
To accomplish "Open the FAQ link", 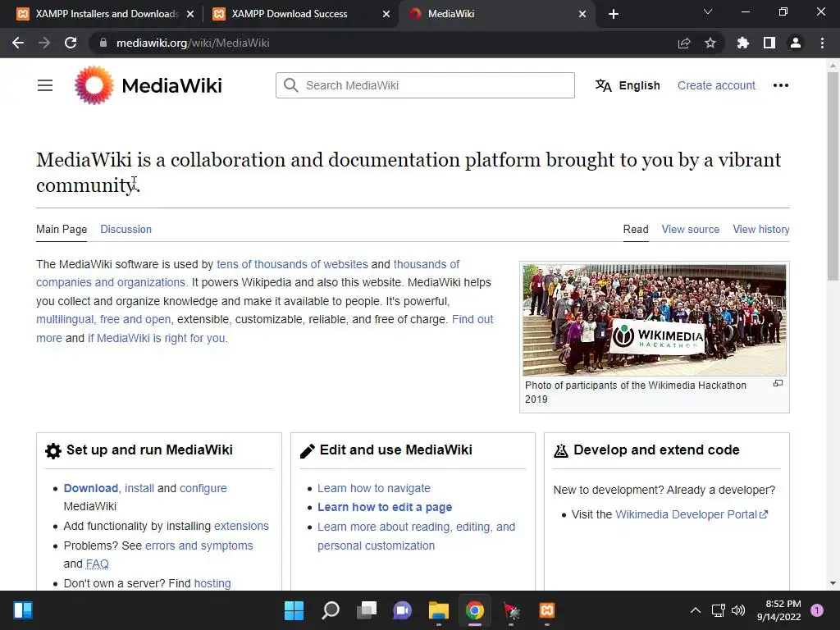I will [97, 564].
